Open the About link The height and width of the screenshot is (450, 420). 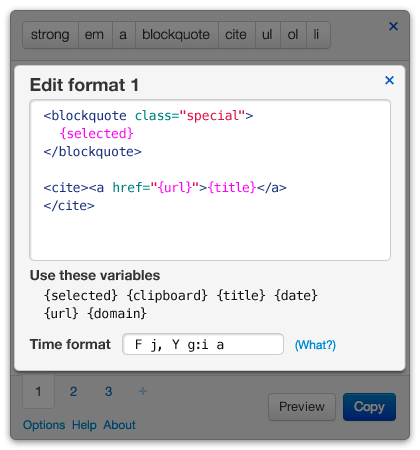(x=119, y=425)
